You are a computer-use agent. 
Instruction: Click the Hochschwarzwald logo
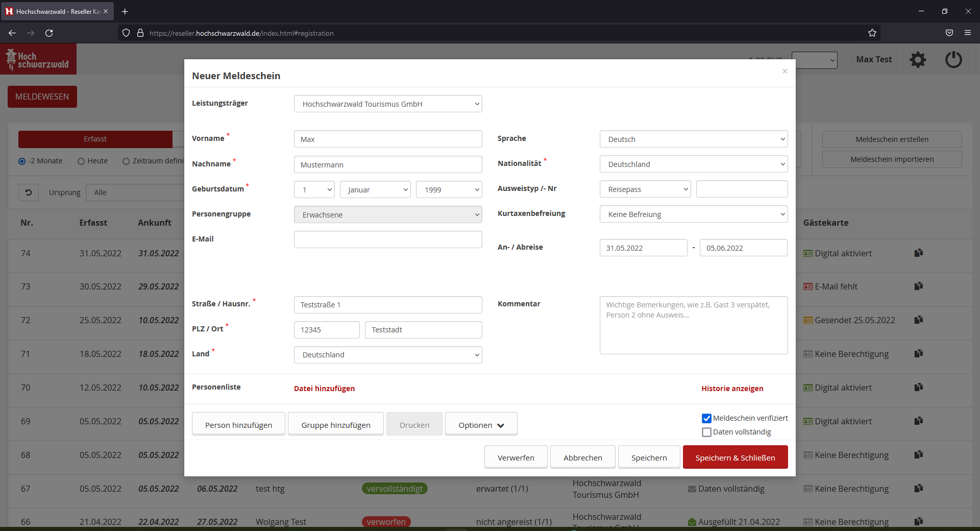tap(38, 59)
